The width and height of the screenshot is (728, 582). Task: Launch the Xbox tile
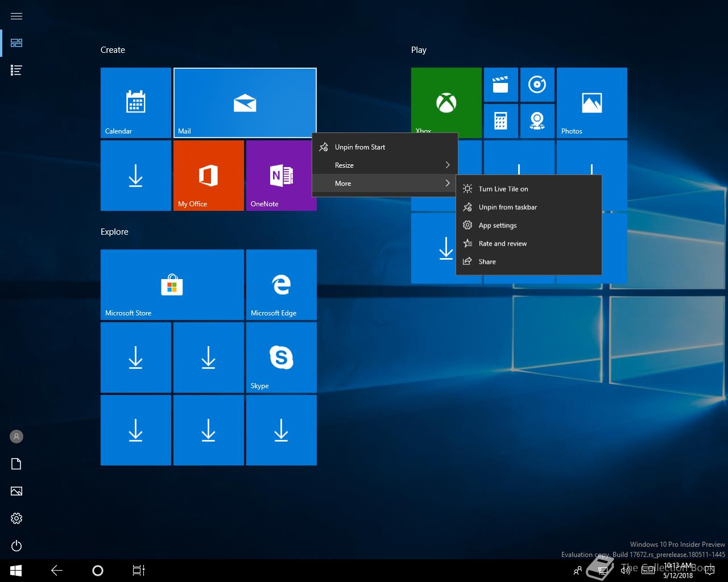tap(446, 101)
